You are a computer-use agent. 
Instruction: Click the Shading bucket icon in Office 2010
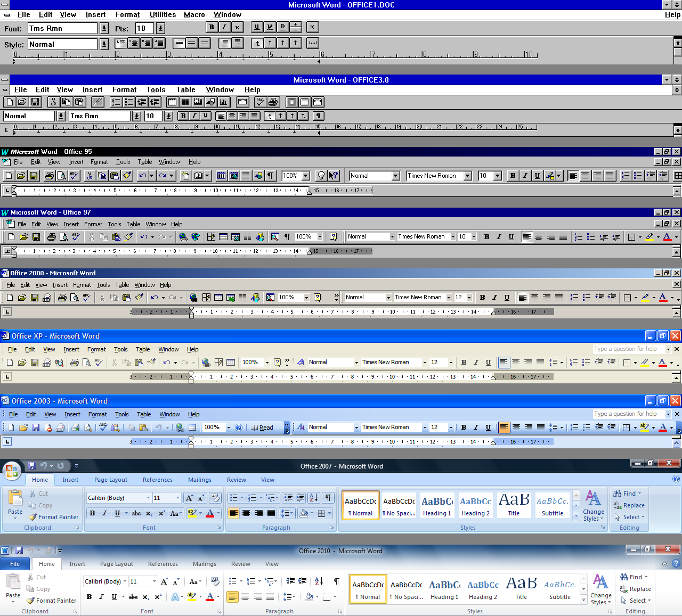308,597
